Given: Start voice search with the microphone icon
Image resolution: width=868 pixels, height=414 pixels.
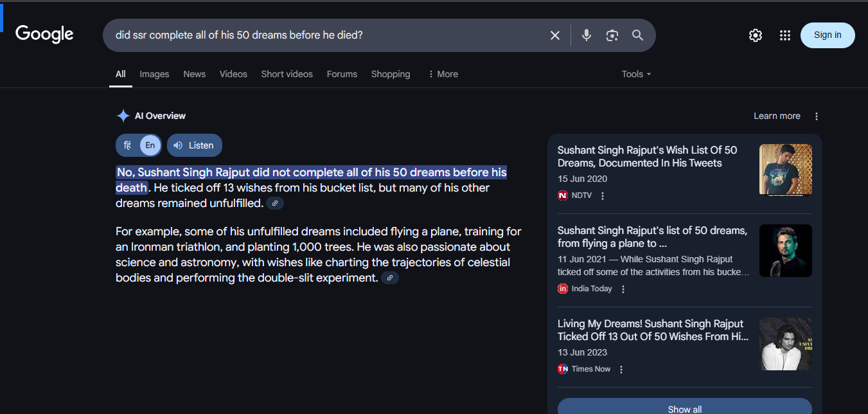Looking at the screenshot, I should click(586, 35).
